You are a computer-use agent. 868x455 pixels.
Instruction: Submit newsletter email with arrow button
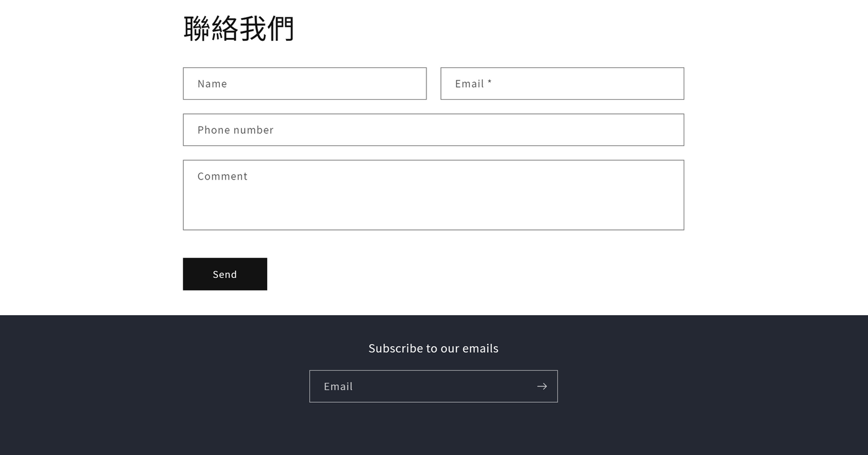[541, 386]
